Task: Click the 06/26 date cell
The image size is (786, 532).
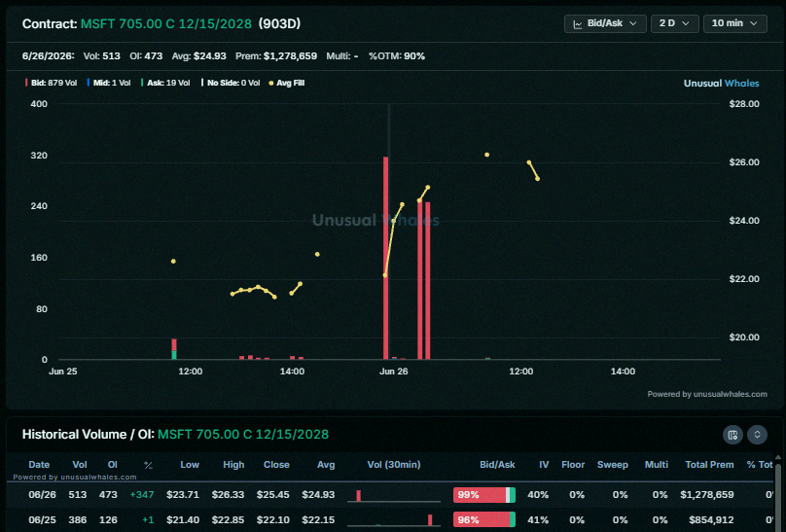Action: click(42, 495)
